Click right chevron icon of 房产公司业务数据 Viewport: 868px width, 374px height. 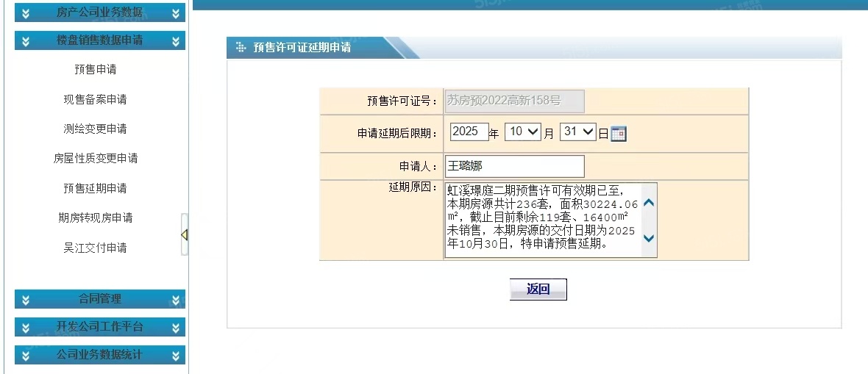tap(176, 13)
